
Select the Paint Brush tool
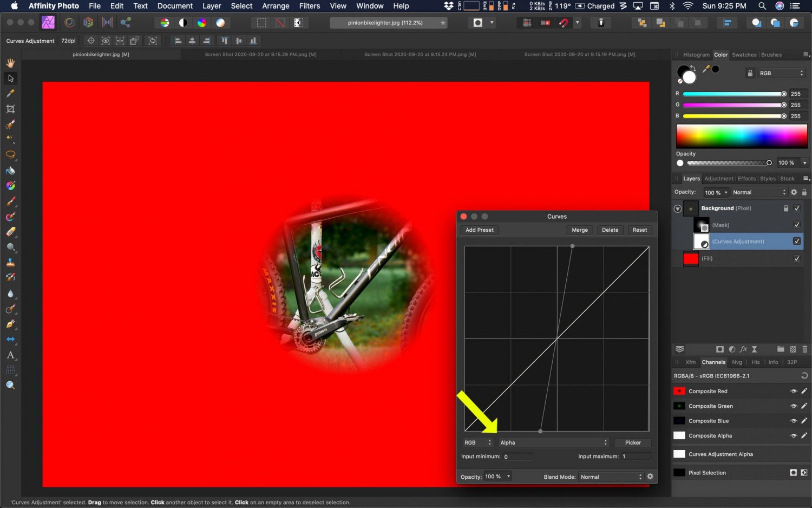click(10, 201)
